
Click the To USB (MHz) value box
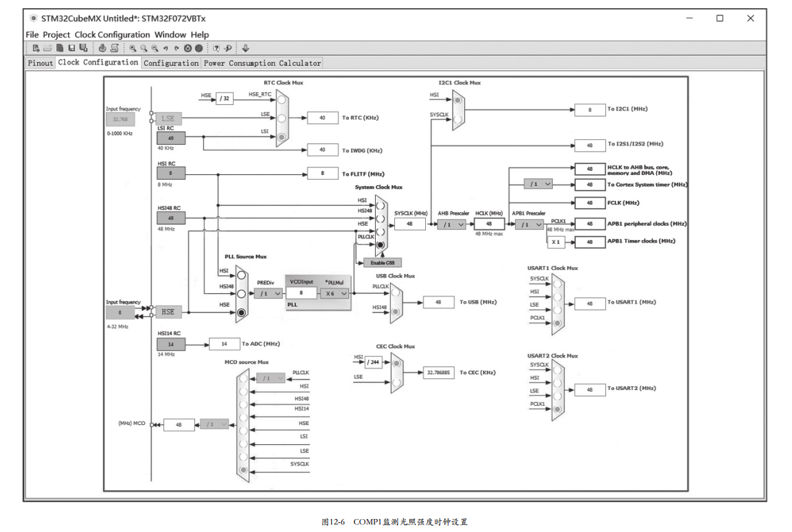[438, 302]
